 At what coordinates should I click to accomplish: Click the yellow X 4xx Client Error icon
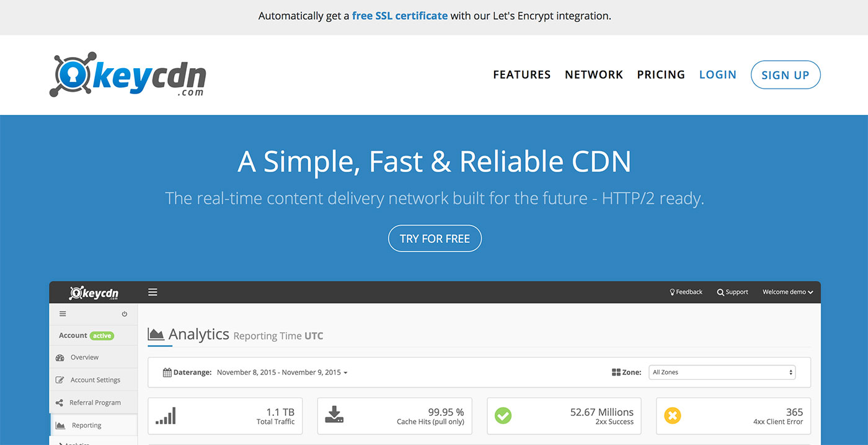(x=673, y=415)
